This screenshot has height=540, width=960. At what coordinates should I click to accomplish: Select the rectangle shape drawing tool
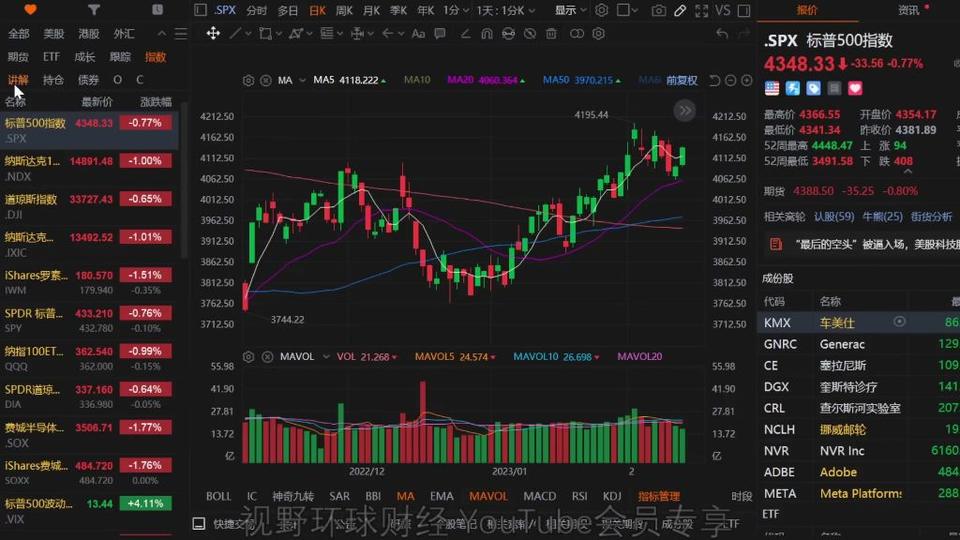(265, 33)
